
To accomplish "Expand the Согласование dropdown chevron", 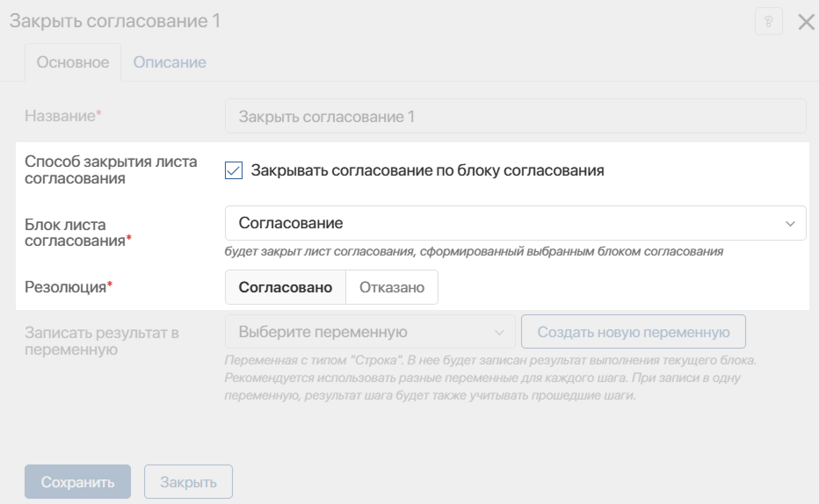I will (x=790, y=223).
